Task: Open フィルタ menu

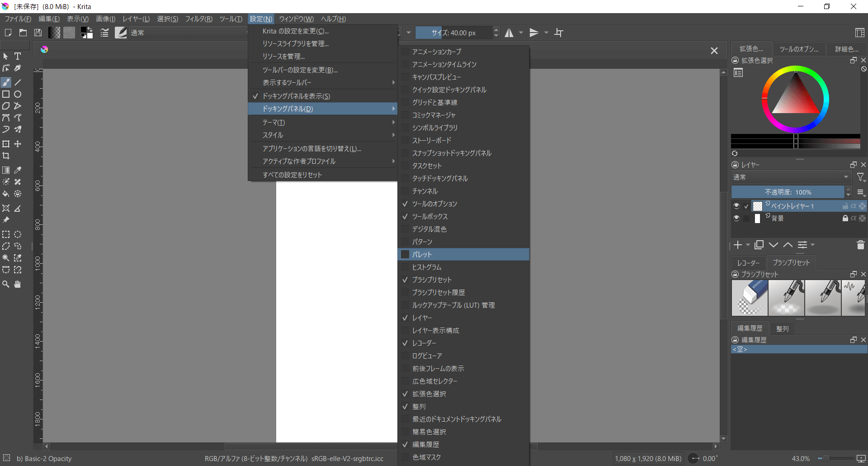Action: (198, 19)
